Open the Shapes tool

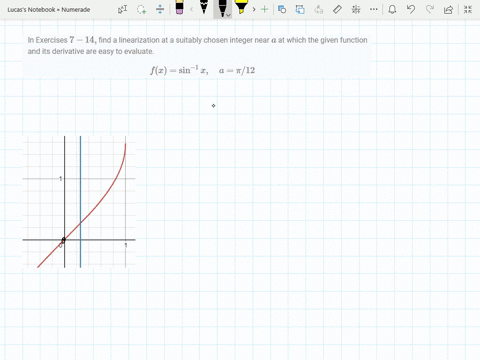click(x=282, y=9)
